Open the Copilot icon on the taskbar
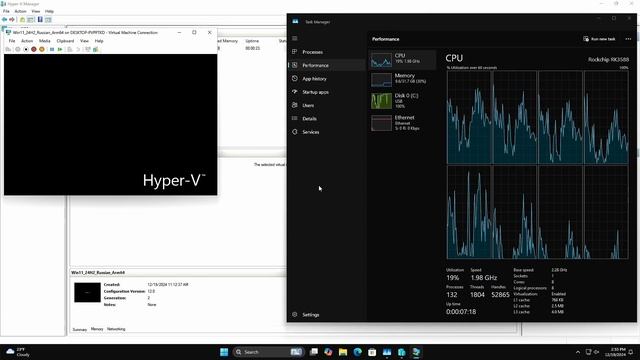Viewport: 640px width, 360px height. (328, 352)
